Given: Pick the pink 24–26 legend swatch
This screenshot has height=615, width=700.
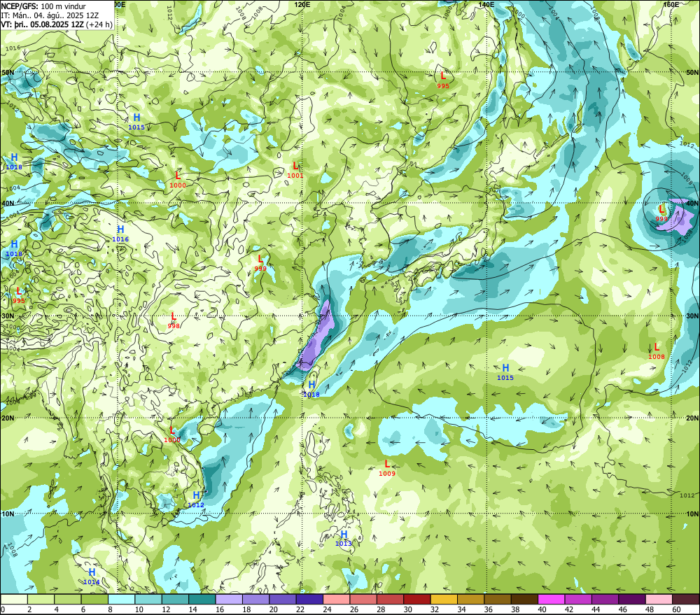Looking at the screenshot, I should click(337, 599).
